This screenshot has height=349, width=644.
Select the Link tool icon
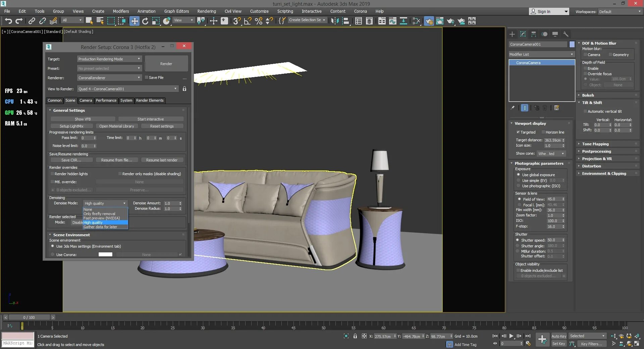[32, 21]
